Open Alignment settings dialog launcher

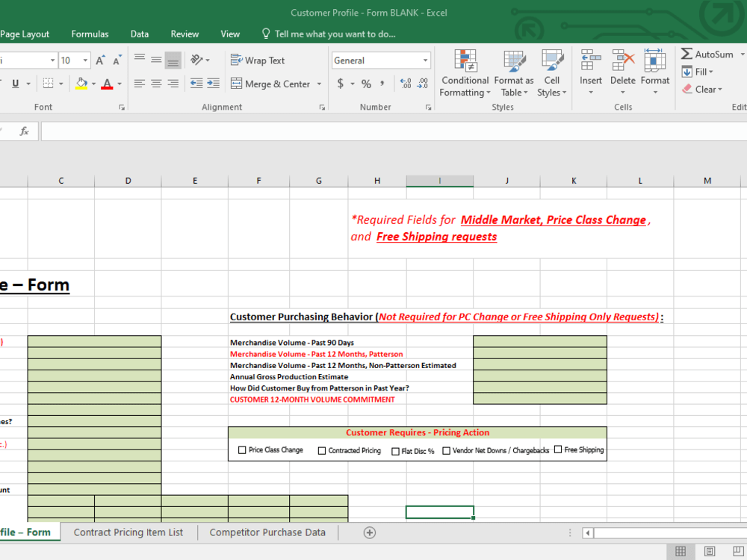322,108
